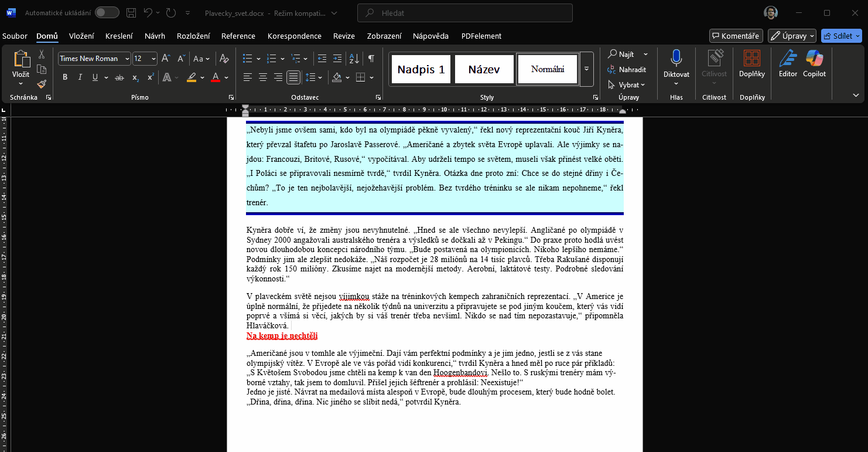Open the font size dropdown
Screen dimensions: 868x452
(153, 59)
